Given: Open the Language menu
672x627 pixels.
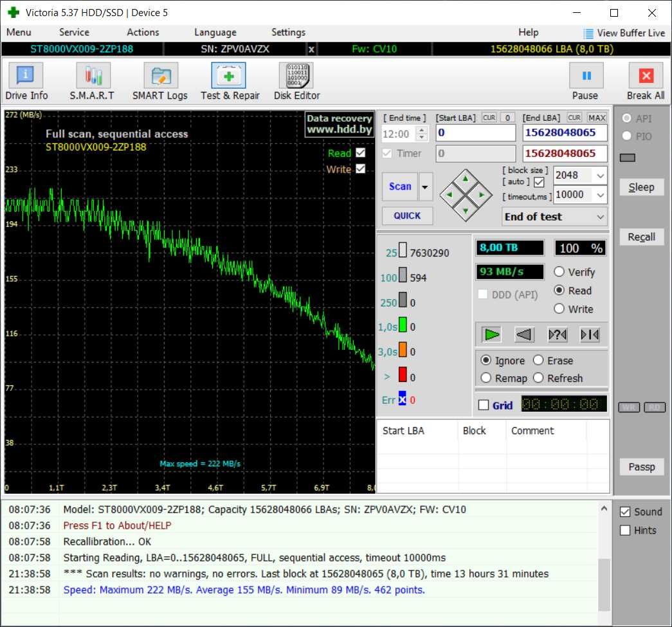Looking at the screenshot, I should (x=215, y=33).
